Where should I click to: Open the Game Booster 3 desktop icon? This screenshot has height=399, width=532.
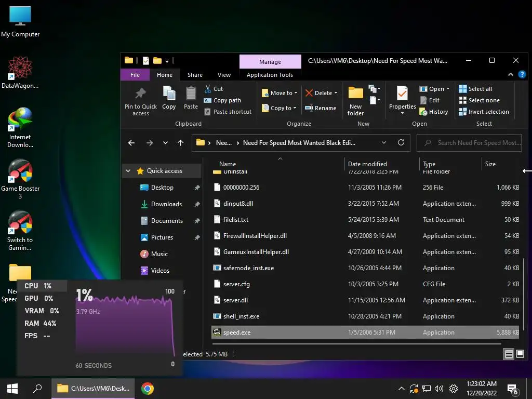[x=20, y=179]
